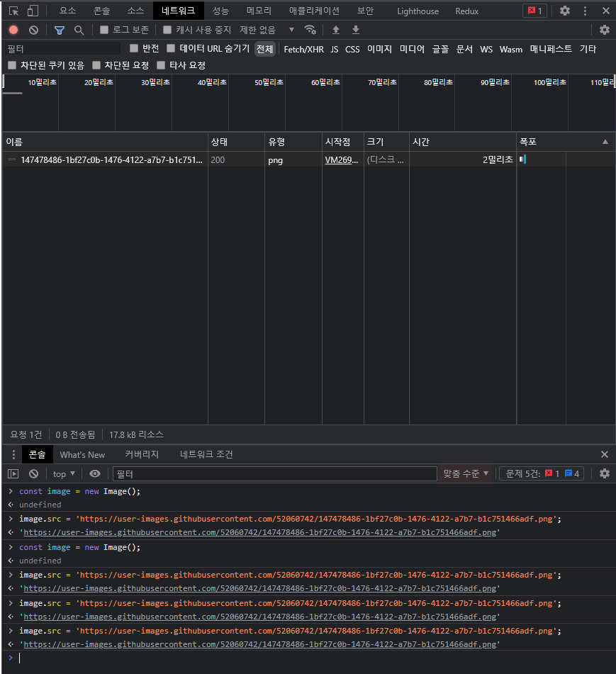
Task: Open the What's New drawer tab
Action: tap(82, 454)
